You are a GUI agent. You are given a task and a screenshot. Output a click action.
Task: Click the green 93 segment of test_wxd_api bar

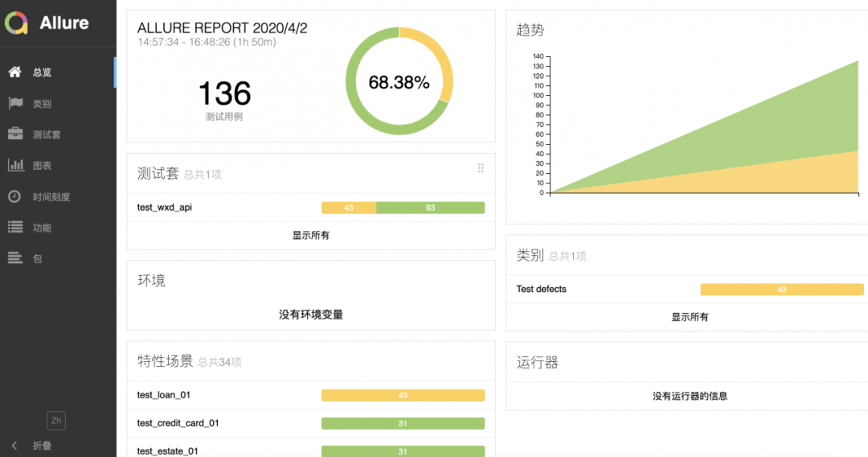pos(431,208)
